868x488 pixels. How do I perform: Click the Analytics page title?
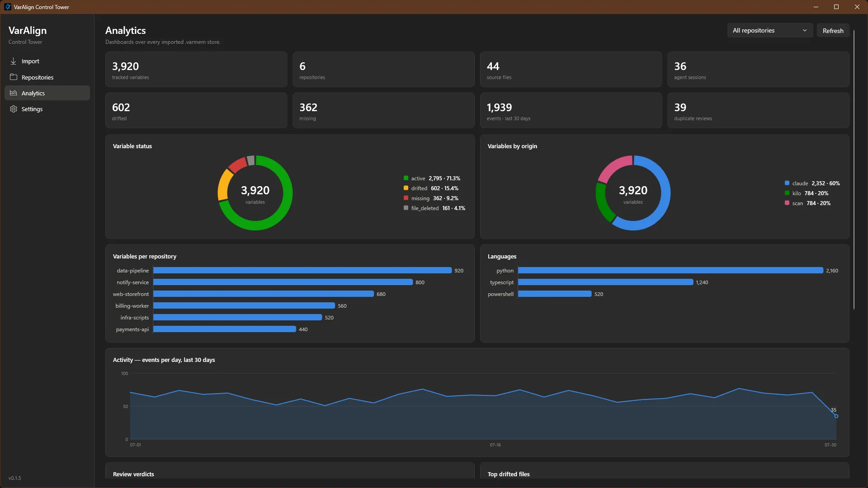click(125, 30)
